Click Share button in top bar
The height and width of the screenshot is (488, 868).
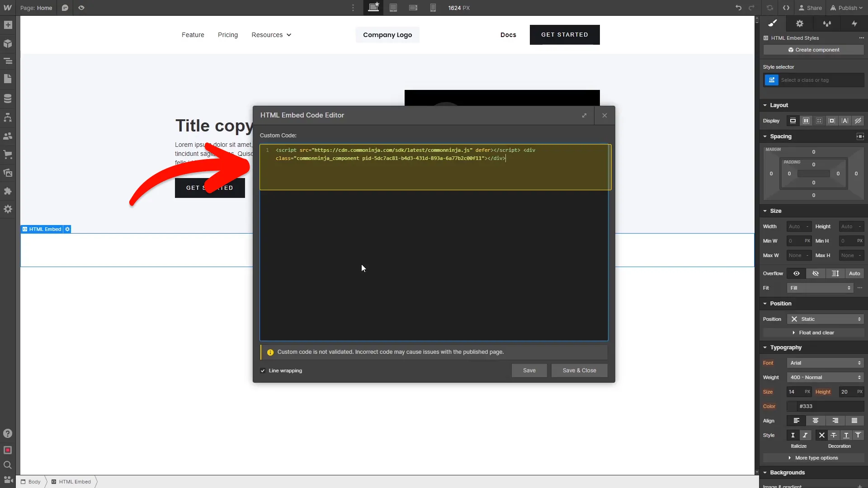pos(810,8)
